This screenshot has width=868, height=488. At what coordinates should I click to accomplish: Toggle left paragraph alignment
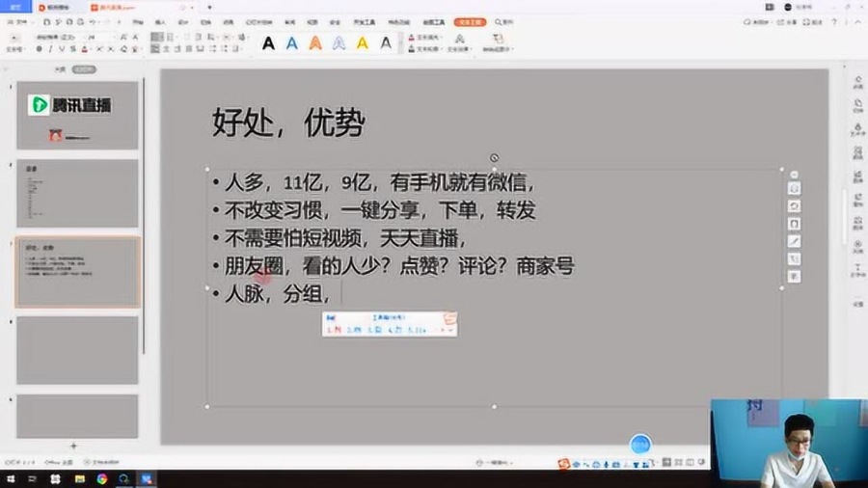click(x=155, y=49)
